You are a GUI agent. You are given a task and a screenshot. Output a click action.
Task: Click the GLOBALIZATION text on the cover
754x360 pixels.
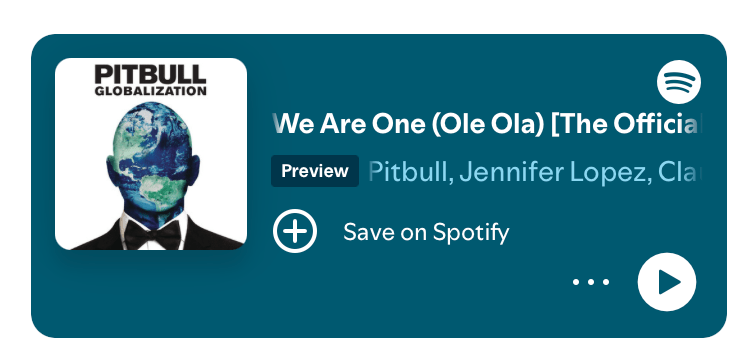click(151, 91)
